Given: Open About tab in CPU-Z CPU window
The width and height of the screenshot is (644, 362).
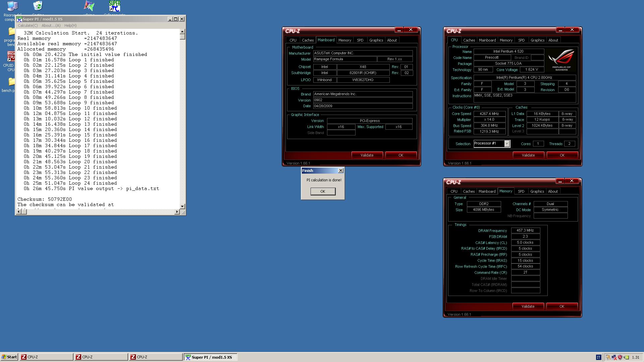Looking at the screenshot, I should point(553,40).
